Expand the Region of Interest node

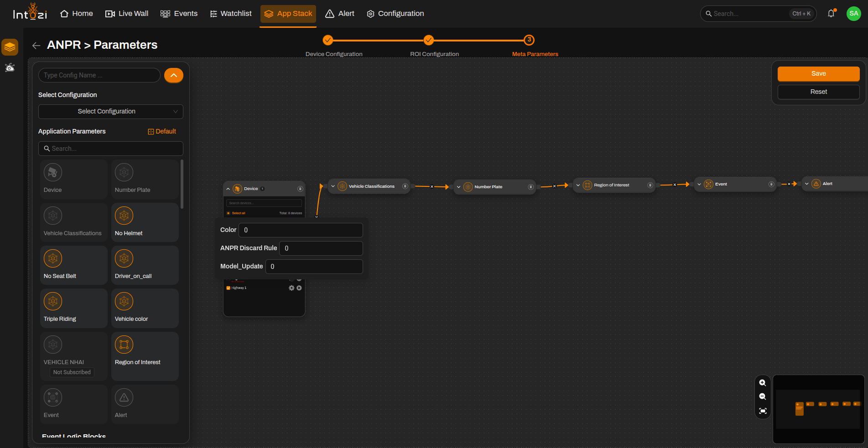click(578, 185)
